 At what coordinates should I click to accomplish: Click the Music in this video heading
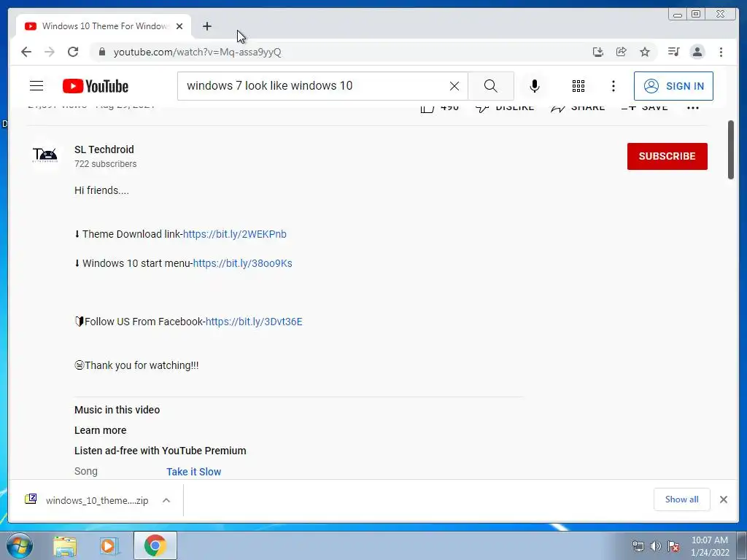pyautogui.click(x=117, y=410)
